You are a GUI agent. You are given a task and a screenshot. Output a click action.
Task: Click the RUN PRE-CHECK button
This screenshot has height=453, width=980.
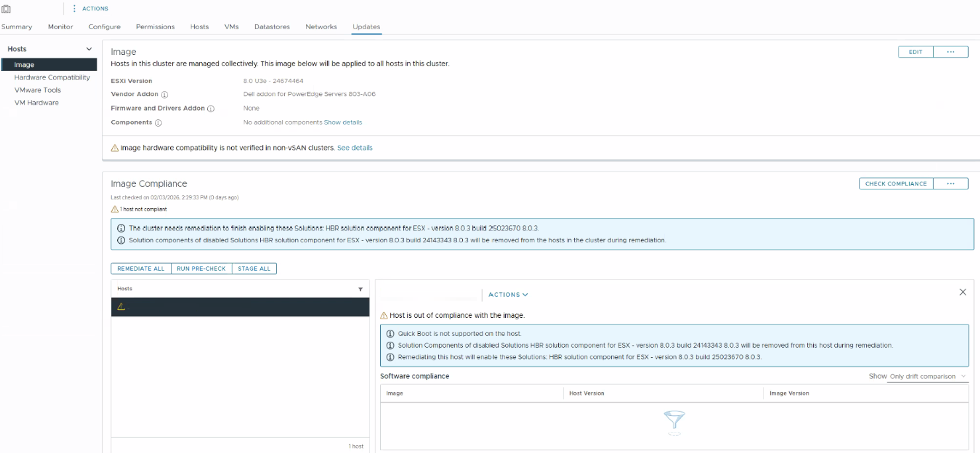click(201, 268)
